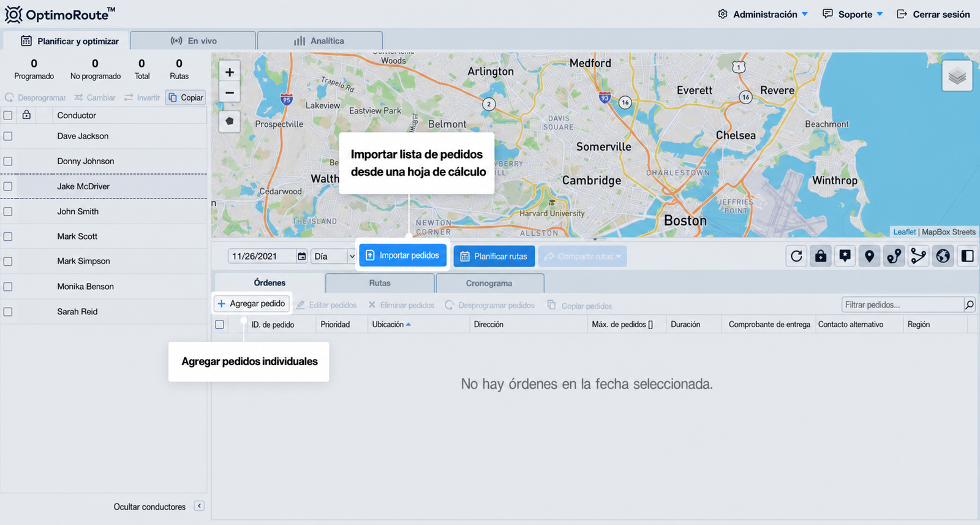Click the Copiar button above drivers
The width and height of the screenshot is (980, 525).
pyautogui.click(x=186, y=97)
